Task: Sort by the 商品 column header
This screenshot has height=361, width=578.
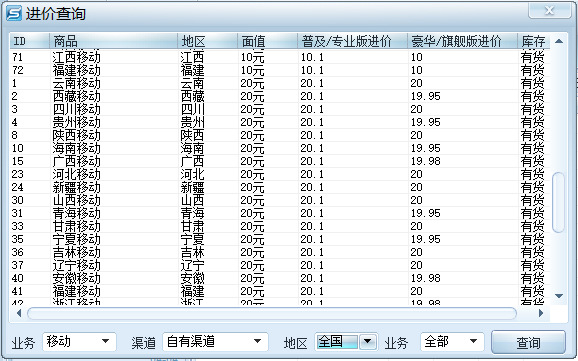Action: pos(114,41)
